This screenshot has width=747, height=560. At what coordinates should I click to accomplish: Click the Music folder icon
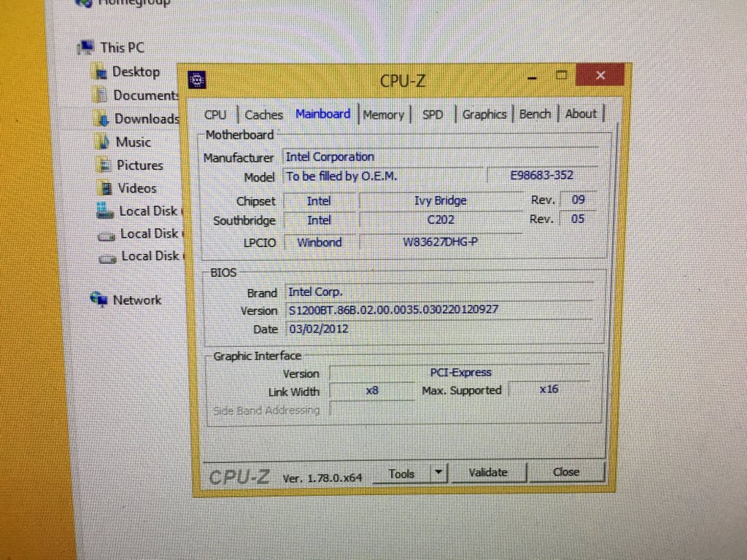pyautogui.click(x=104, y=142)
